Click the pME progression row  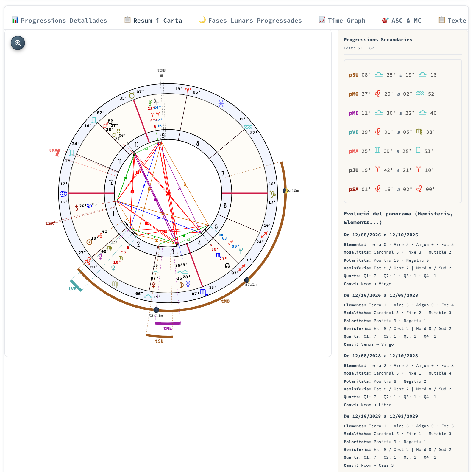coord(403,113)
